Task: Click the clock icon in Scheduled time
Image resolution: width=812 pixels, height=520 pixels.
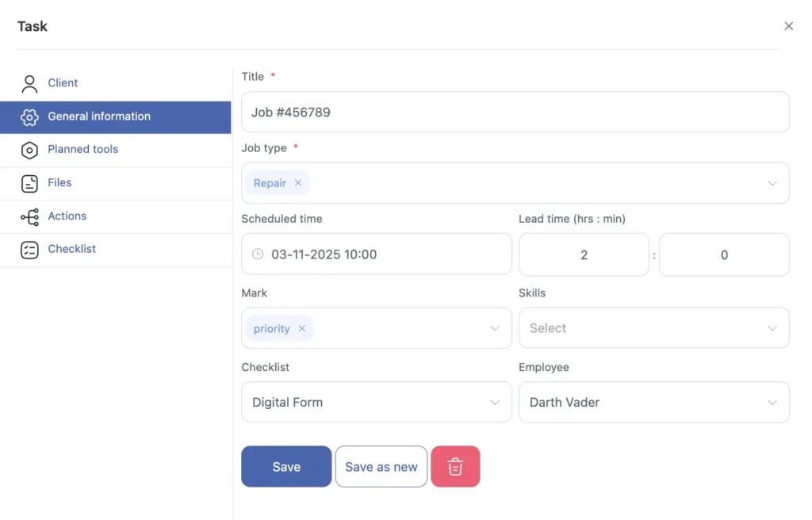Action: (256, 254)
